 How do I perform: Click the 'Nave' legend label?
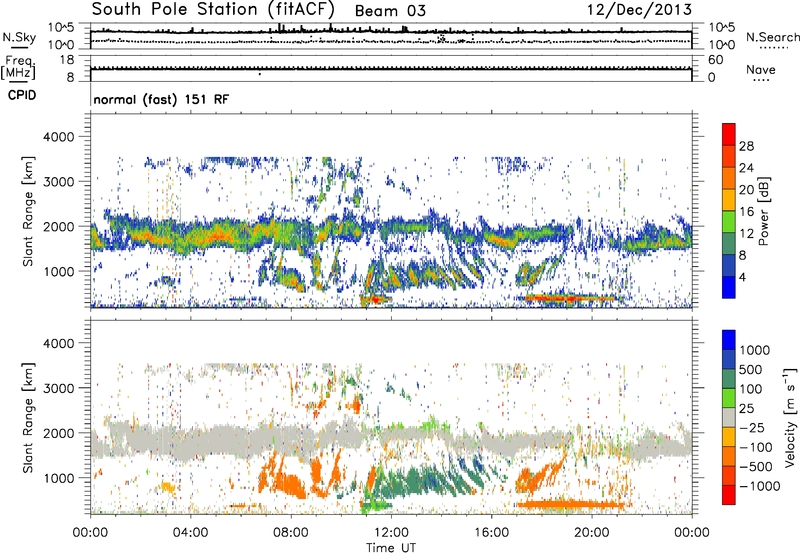tap(761, 69)
